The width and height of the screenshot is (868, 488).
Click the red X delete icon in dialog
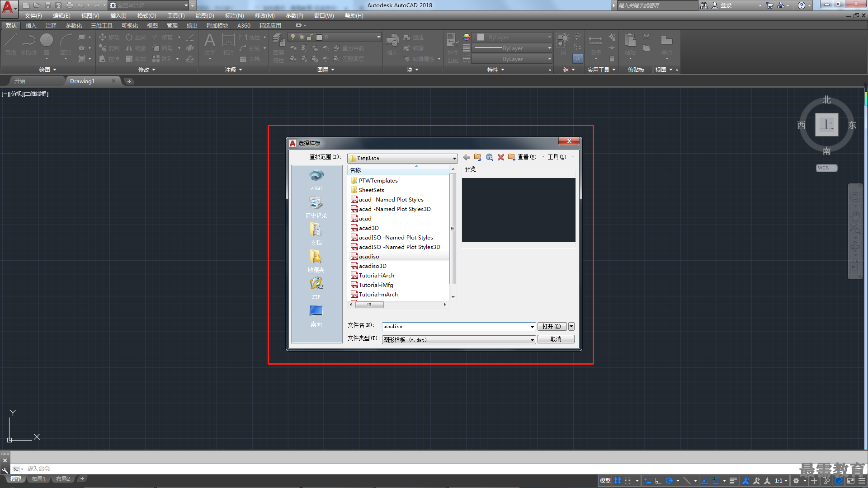500,157
